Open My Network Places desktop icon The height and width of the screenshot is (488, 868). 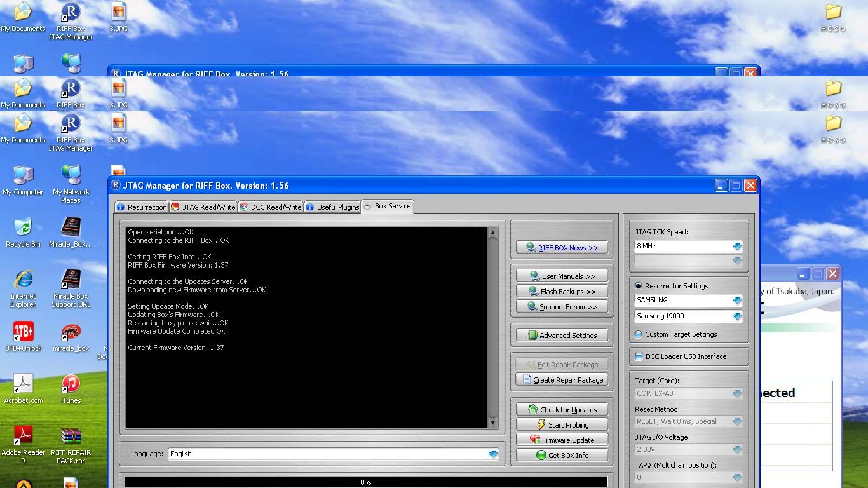pos(71,184)
